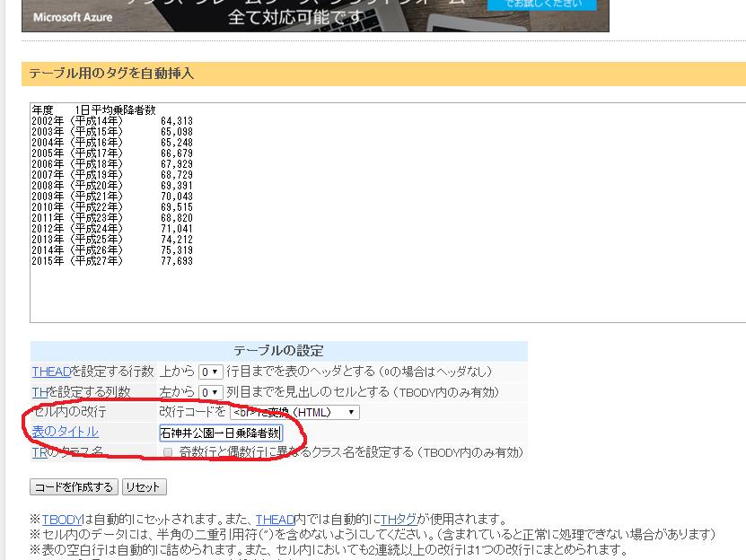Click the blue button in Azure banner
Screen dimensions: 746x560
pyautogui.click(x=542, y=4)
